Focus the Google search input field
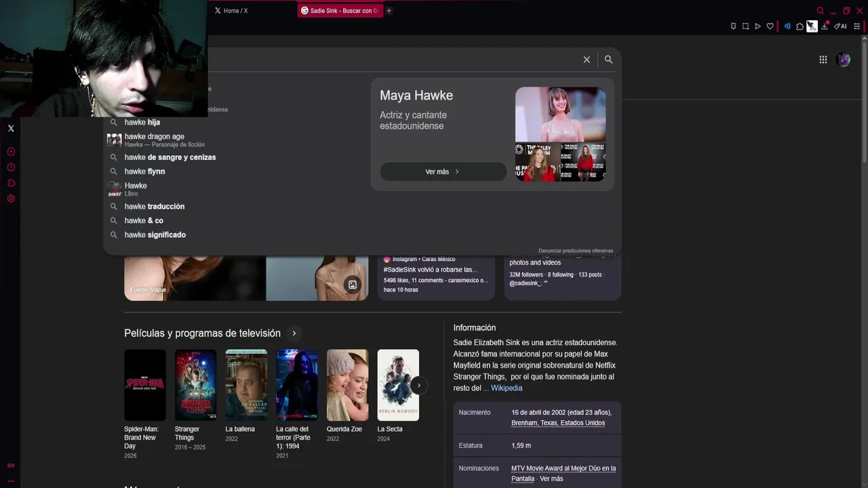This screenshot has width=868, height=488. click(393, 60)
